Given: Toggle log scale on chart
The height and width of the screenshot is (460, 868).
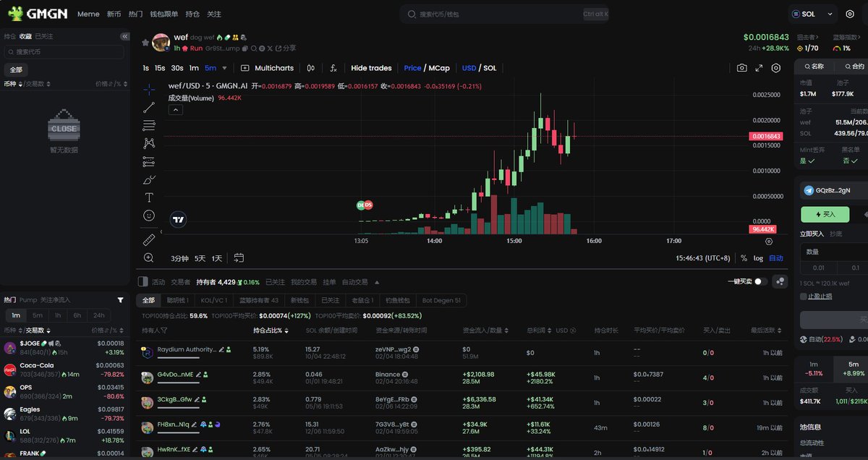Looking at the screenshot, I should tap(758, 258).
